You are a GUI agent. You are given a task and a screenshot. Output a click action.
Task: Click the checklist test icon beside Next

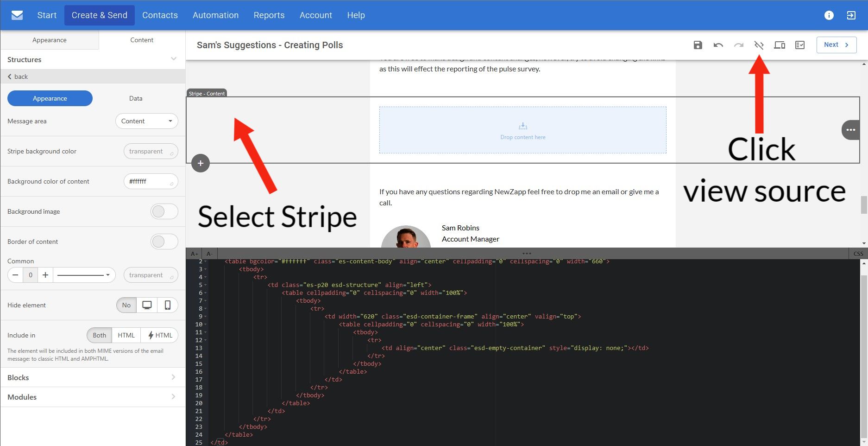coord(799,45)
